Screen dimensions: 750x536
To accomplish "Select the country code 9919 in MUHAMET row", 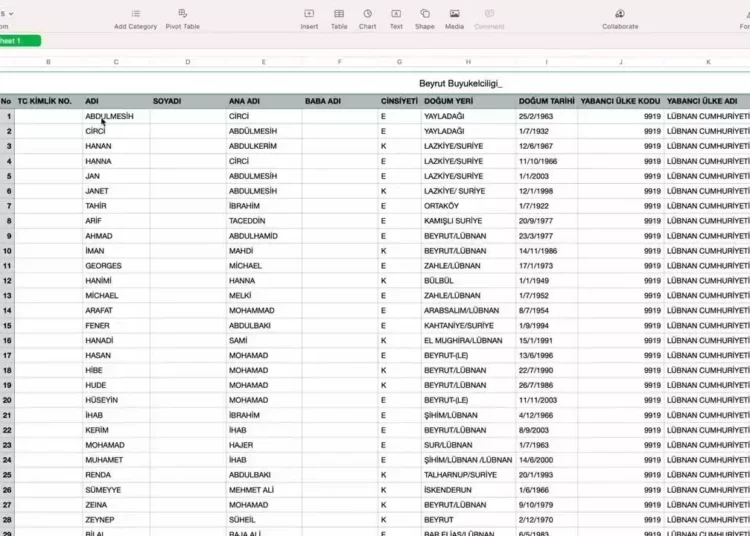I will pos(620,459).
